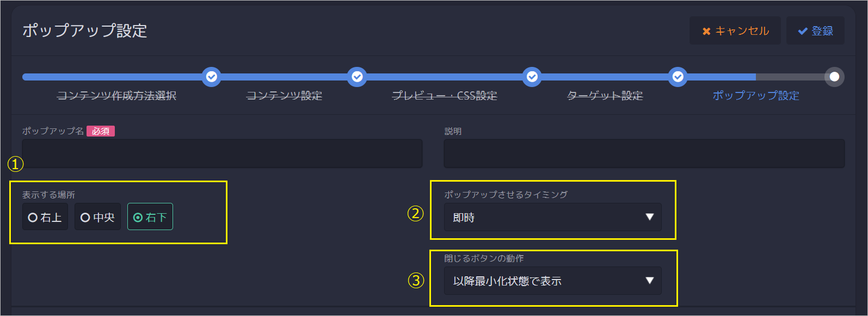Click the checkmark circle above プレビュー・CSS設定

(532, 77)
